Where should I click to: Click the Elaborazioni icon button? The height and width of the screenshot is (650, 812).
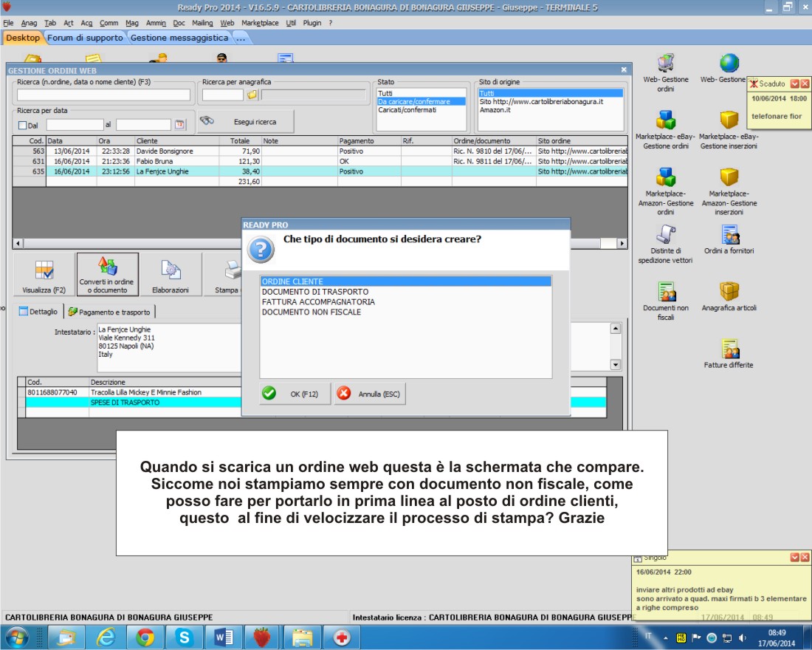click(171, 275)
